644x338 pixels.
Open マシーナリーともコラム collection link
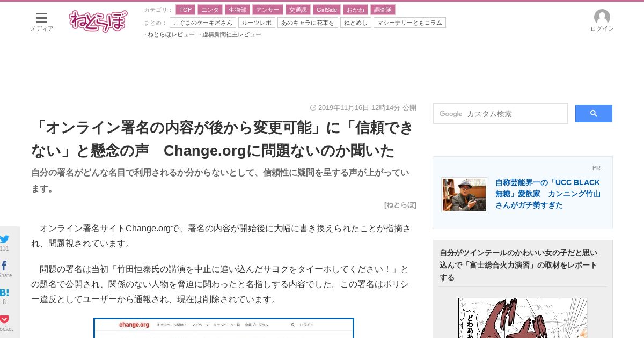click(409, 23)
